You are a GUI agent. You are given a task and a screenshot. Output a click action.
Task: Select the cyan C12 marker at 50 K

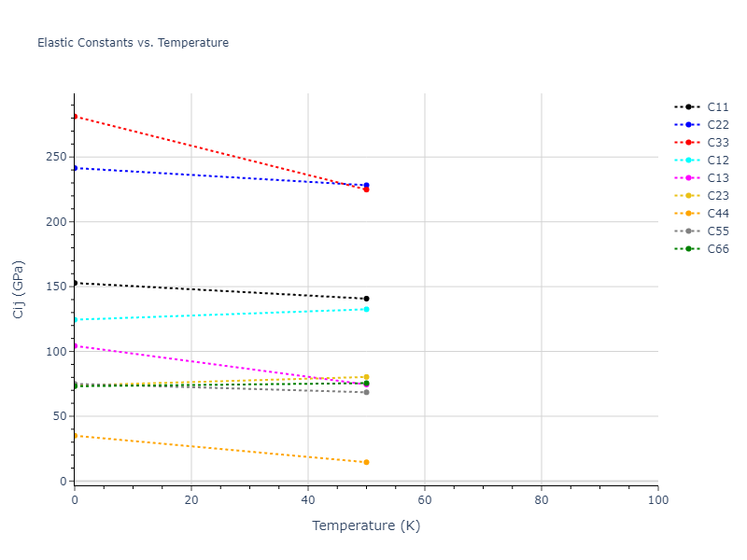366,309
